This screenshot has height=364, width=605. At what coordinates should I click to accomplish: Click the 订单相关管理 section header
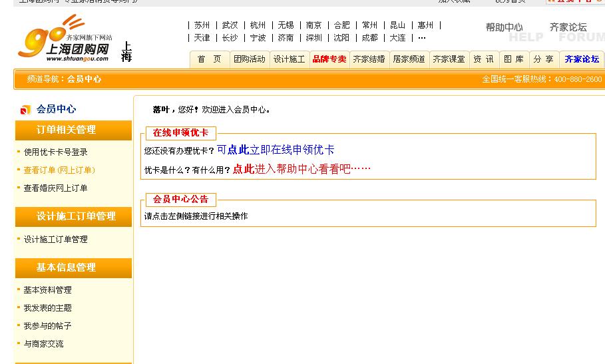pos(73,130)
